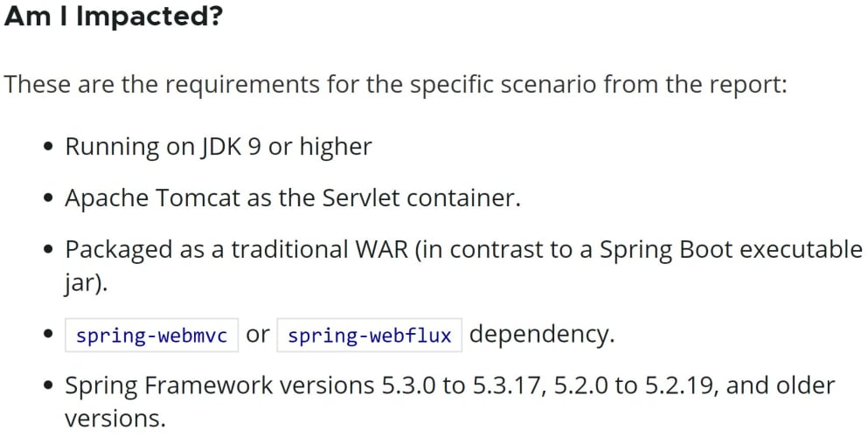Click the spring-webflux code label

point(369,336)
